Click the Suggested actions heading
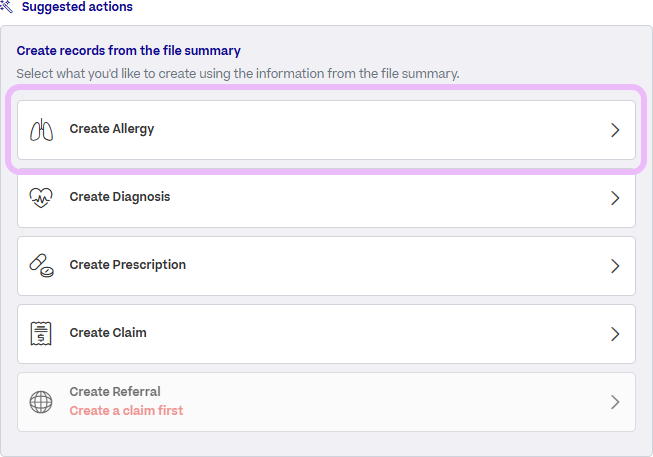653x457 pixels. point(77,7)
